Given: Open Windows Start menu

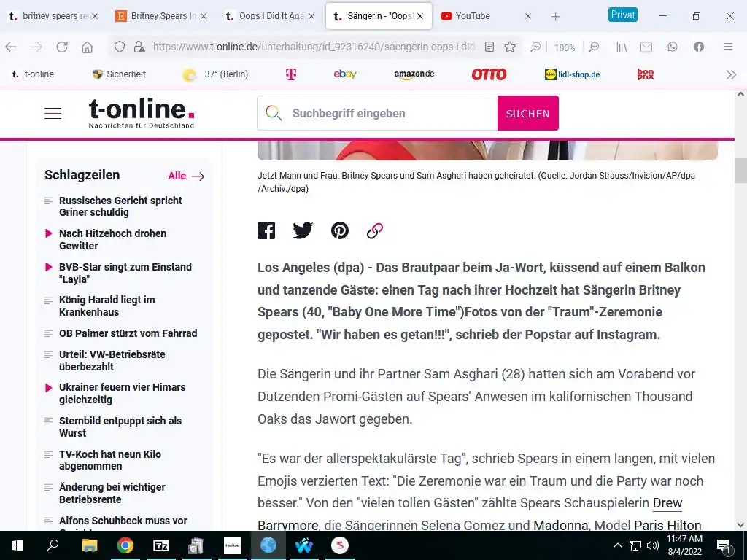Looking at the screenshot, I should pos(18,545).
